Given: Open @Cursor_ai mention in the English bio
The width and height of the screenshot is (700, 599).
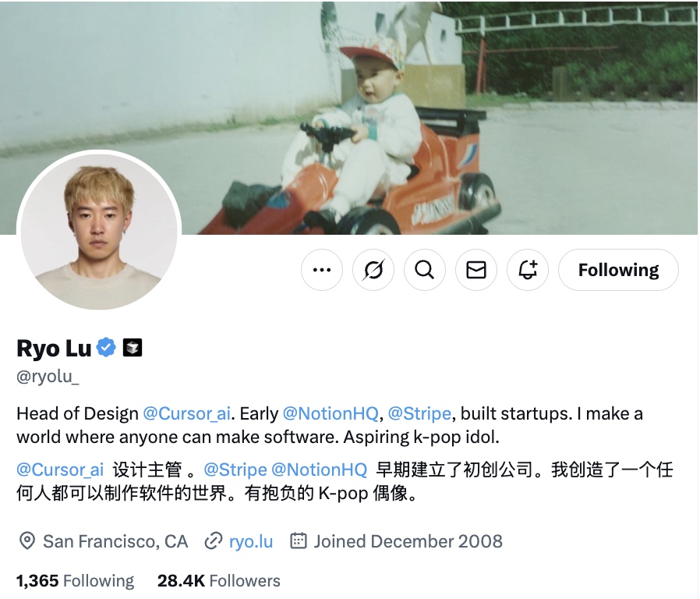Looking at the screenshot, I should (x=186, y=413).
